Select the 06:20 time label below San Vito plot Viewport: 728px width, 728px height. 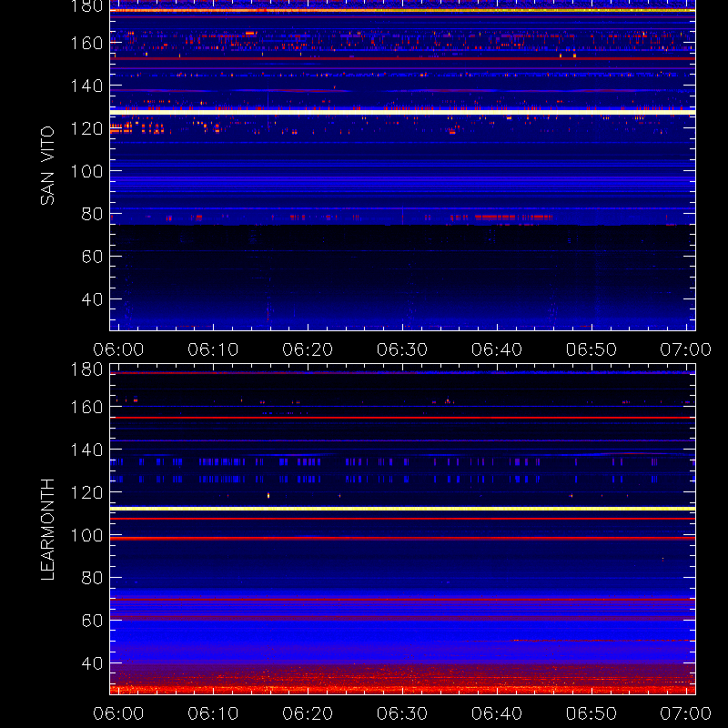coord(308,349)
